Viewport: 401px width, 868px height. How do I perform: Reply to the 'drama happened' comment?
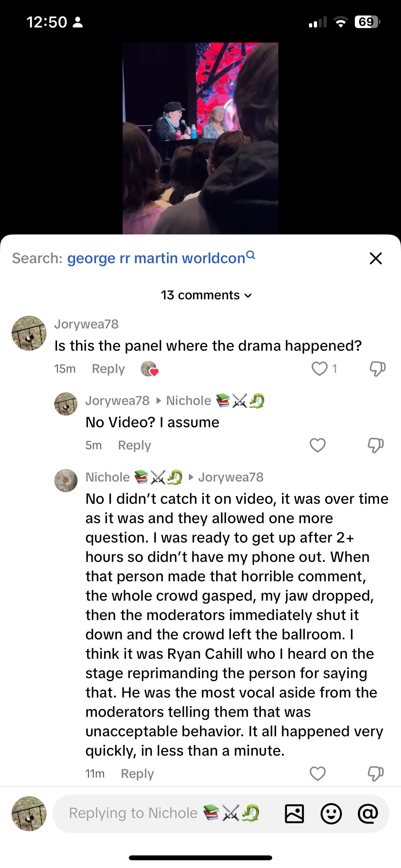pos(108,369)
